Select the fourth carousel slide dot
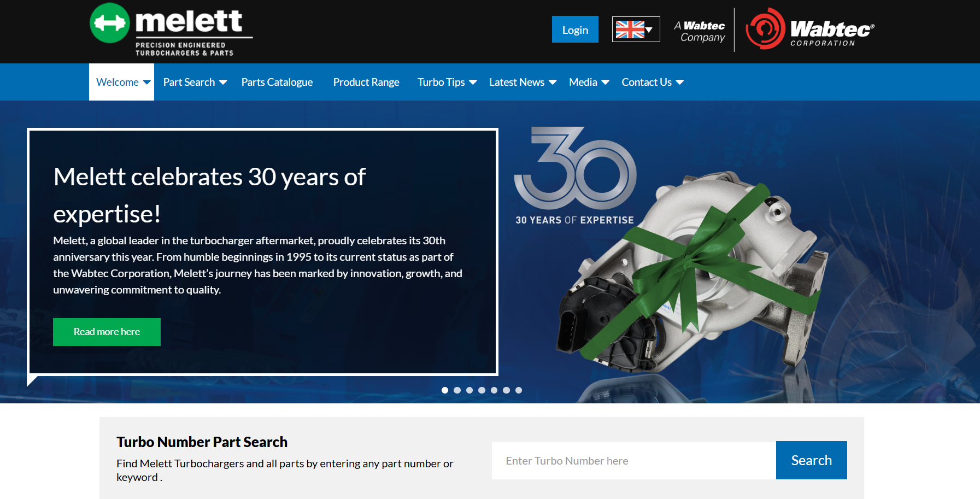Viewport: 980px width, 499px height. pos(482,390)
